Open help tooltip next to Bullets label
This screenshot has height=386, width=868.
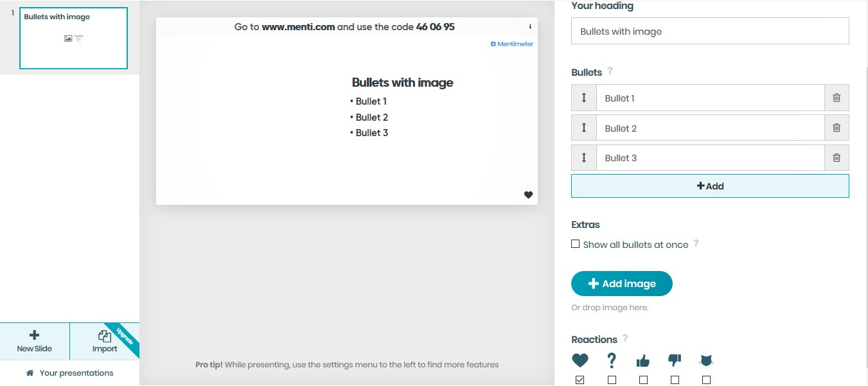point(610,71)
